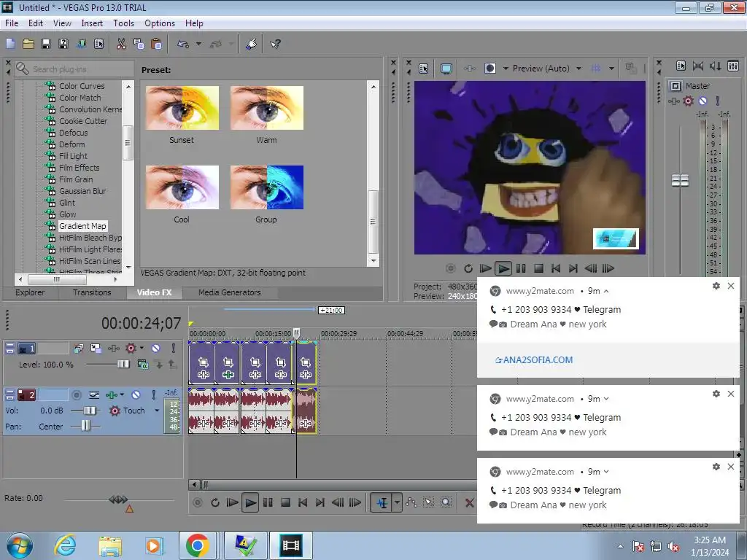
Task: Open the Insert menu
Action: (92, 23)
